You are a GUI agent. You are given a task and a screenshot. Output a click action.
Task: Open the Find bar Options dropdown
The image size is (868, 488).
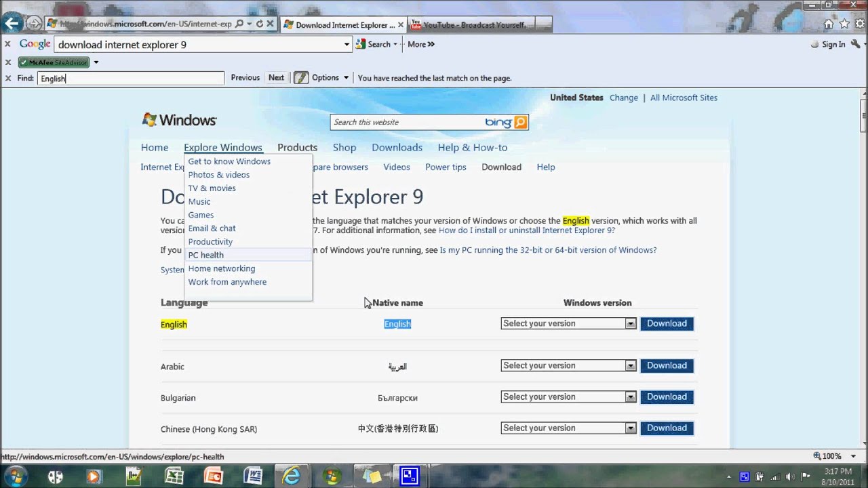[x=330, y=78]
